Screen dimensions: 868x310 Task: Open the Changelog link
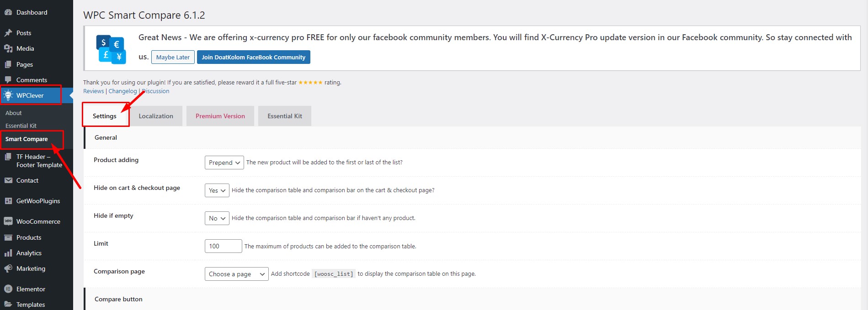(x=122, y=91)
